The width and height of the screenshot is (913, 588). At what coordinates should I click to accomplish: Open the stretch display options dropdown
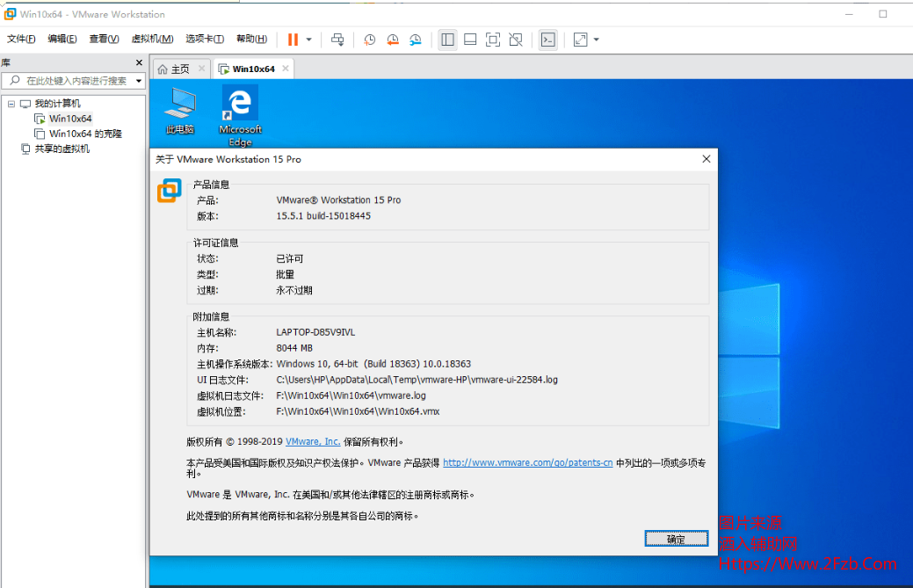click(597, 40)
